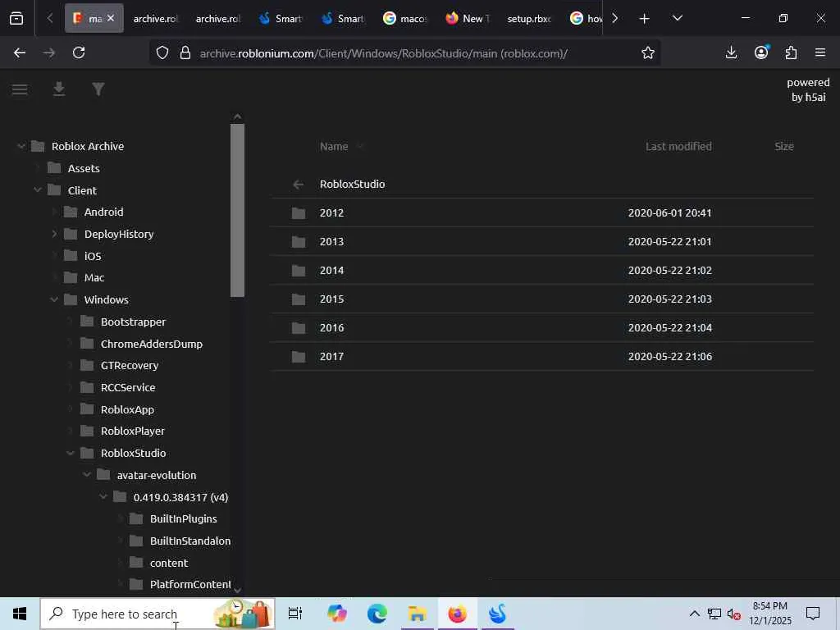Select Mac folder in the tree

click(94, 277)
